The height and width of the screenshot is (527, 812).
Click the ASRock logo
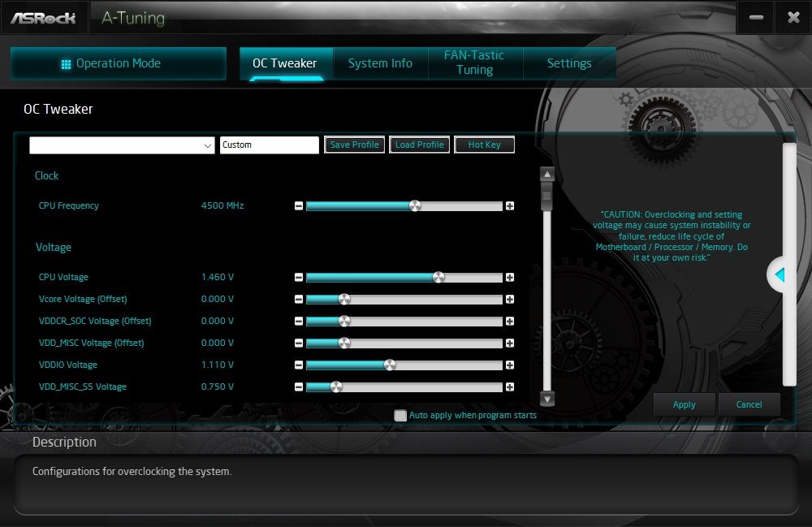pyautogui.click(x=44, y=18)
